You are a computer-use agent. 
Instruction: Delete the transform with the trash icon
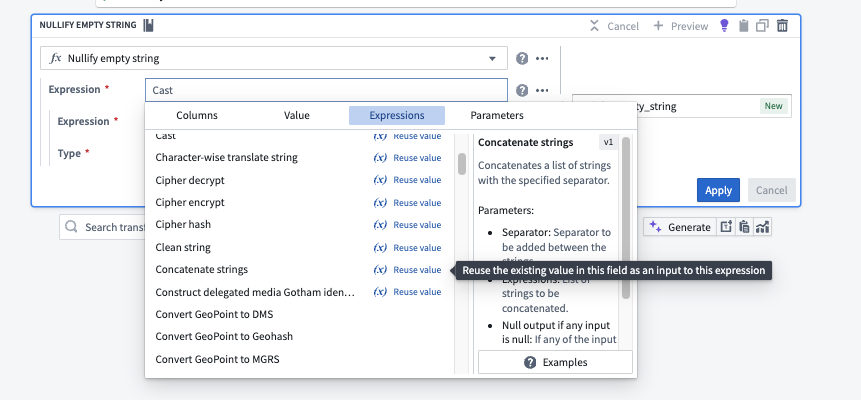pyautogui.click(x=782, y=25)
